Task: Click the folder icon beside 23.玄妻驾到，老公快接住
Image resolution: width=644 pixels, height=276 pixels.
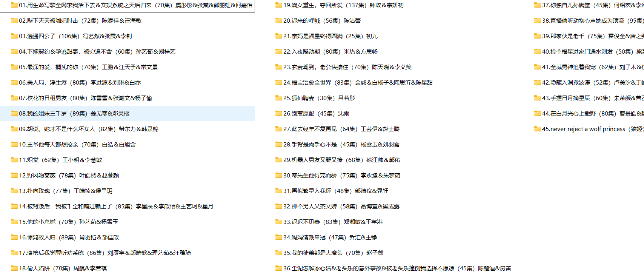Action: tap(279, 67)
